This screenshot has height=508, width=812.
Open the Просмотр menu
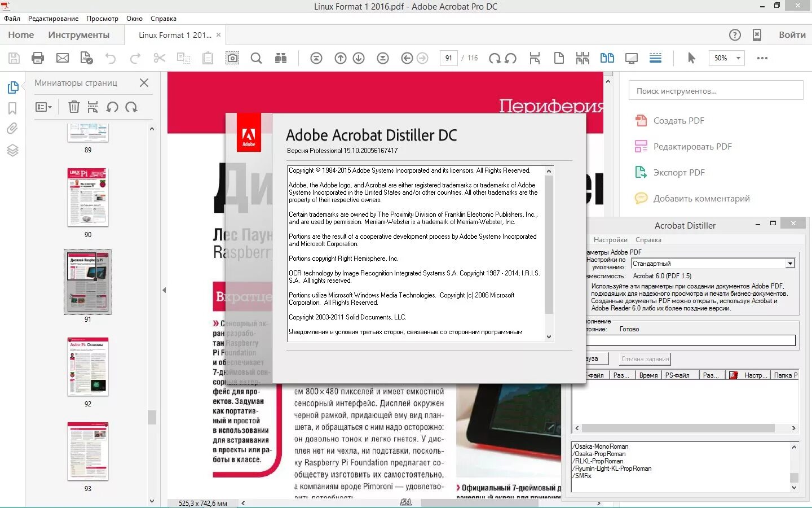click(102, 18)
